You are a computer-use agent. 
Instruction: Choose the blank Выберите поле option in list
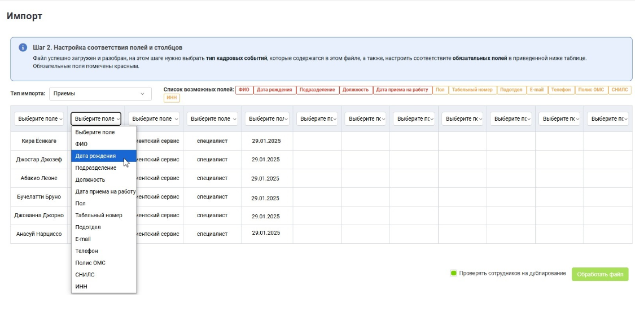click(104, 132)
